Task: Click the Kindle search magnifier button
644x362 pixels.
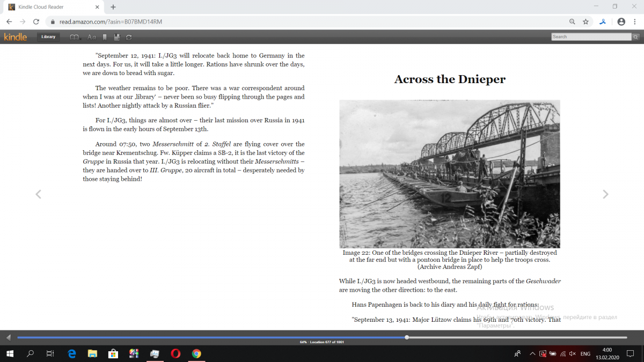Action: (x=635, y=37)
